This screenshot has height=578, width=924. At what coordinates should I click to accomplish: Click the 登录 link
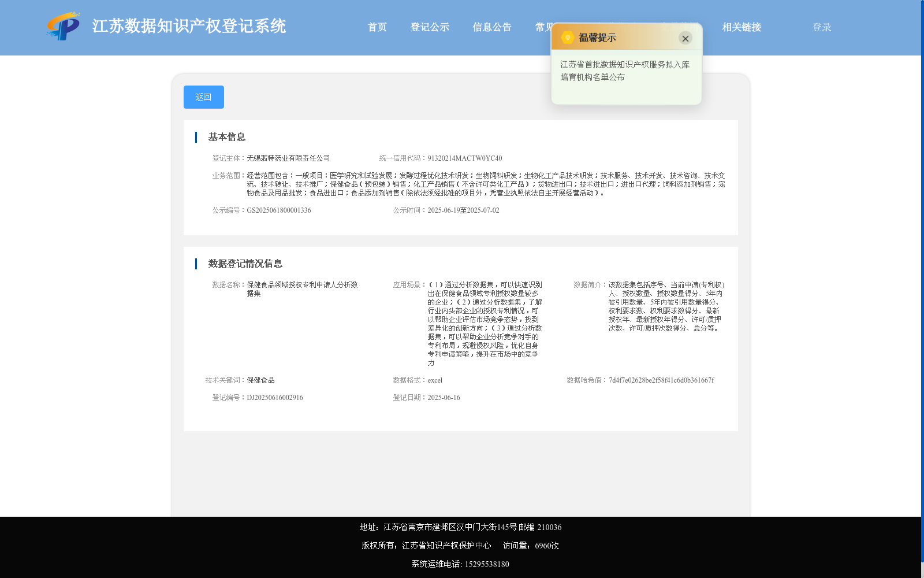click(822, 27)
